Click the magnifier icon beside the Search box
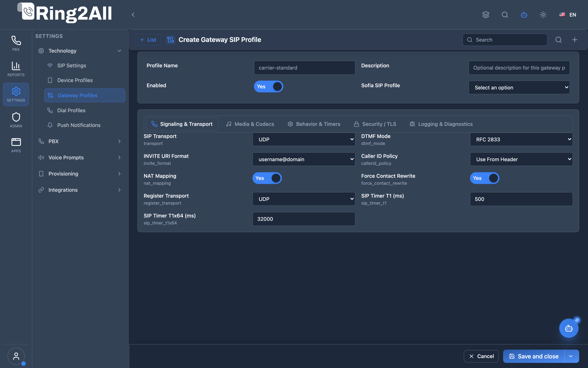 [559, 40]
